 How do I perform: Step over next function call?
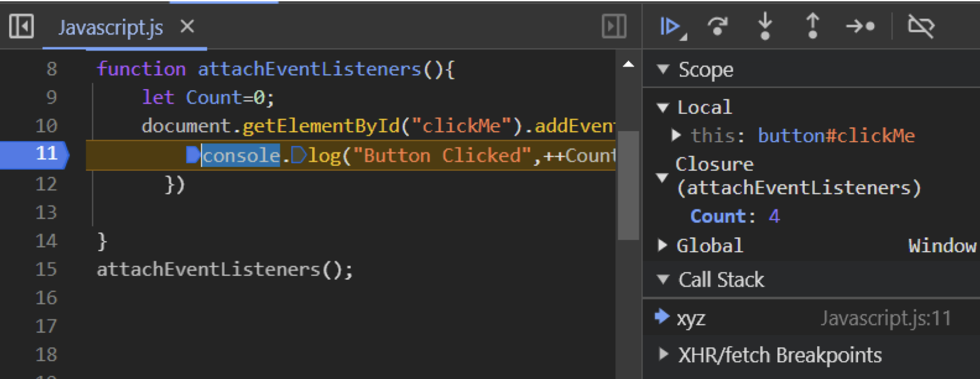pyautogui.click(x=717, y=26)
